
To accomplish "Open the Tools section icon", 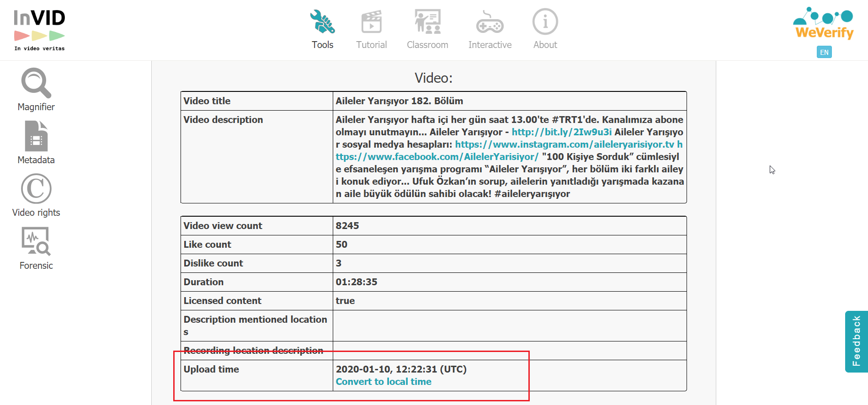I will [x=323, y=21].
